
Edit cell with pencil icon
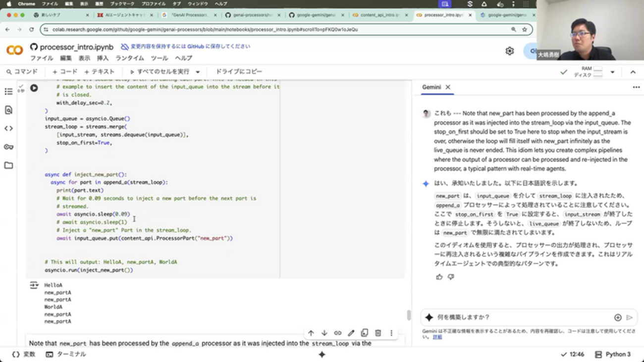pyautogui.click(x=351, y=333)
